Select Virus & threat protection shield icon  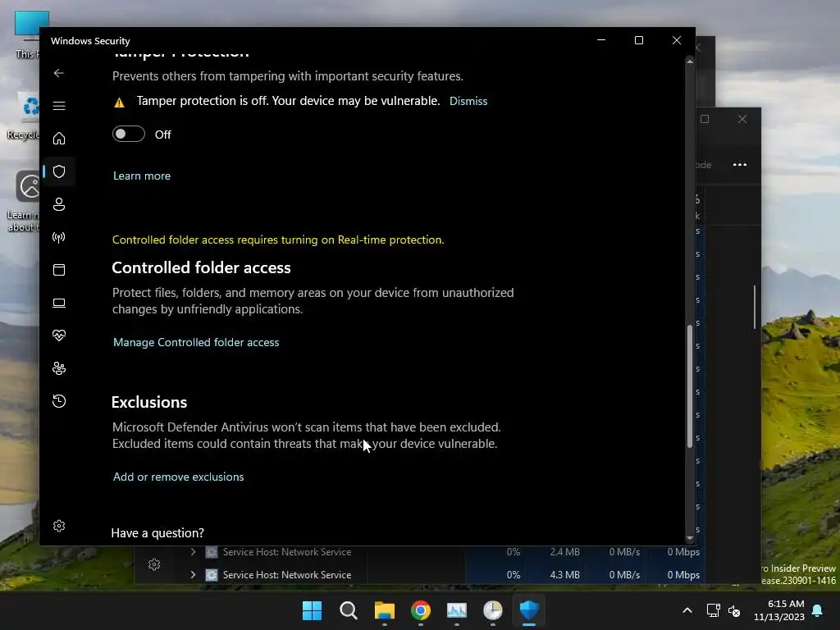[59, 171]
